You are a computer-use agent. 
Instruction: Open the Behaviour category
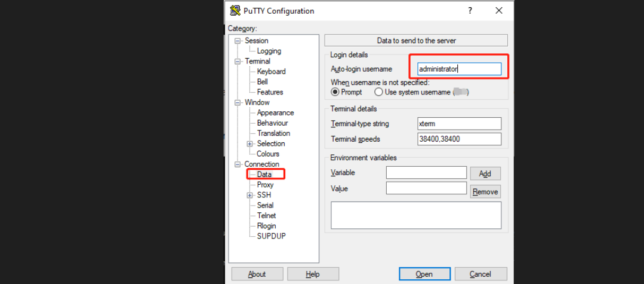tap(272, 123)
